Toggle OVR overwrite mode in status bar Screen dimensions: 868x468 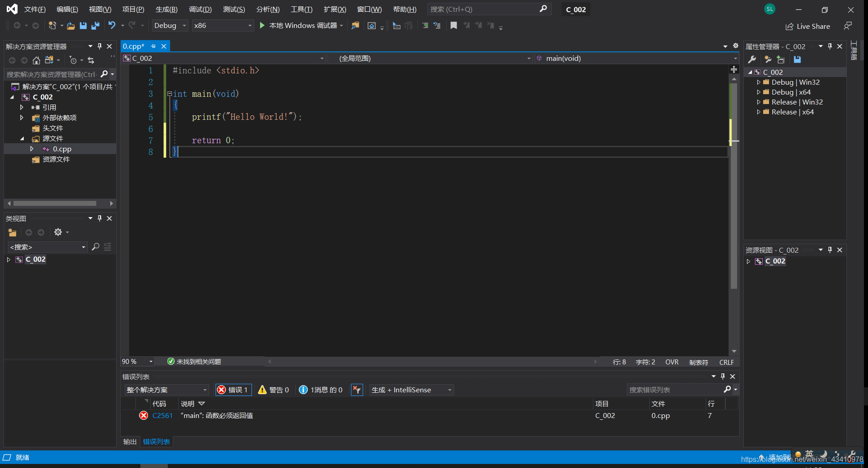coord(672,362)
